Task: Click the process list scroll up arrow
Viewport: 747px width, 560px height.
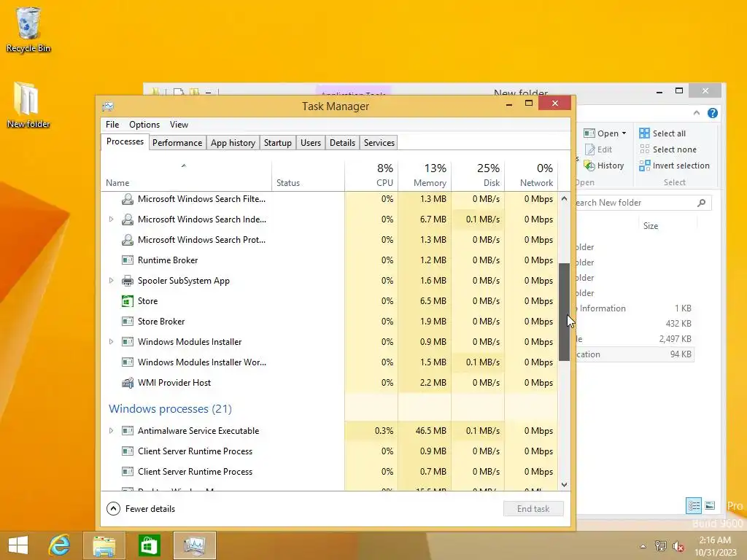Action: 564,198
